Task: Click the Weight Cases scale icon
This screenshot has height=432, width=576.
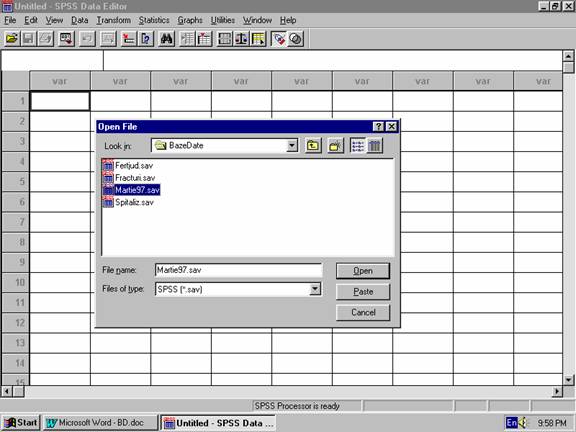Action: 242,39
